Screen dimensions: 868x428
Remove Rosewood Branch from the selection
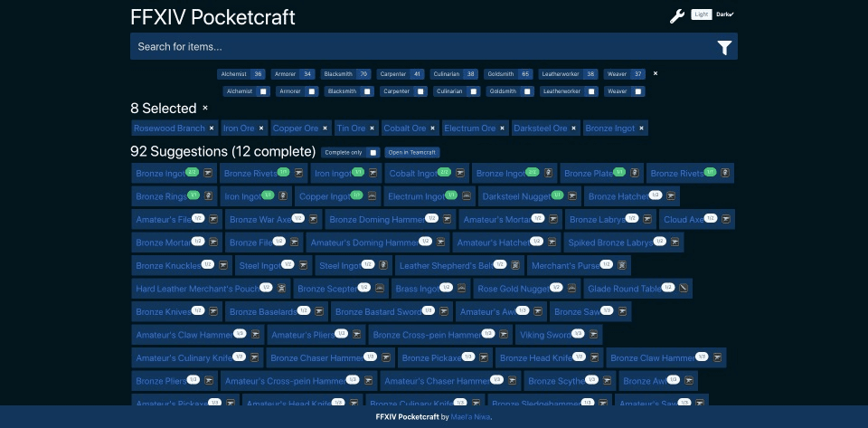(x=212, y=128)
